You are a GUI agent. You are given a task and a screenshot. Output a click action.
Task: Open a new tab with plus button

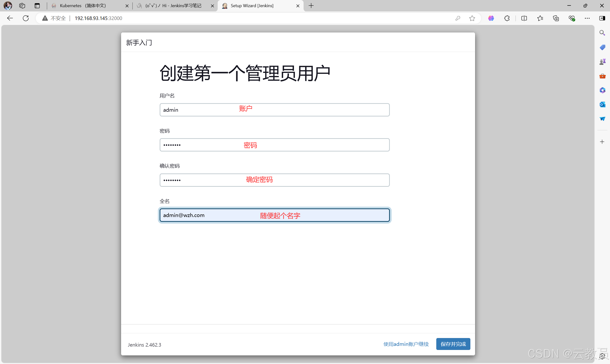click(311, 6)
